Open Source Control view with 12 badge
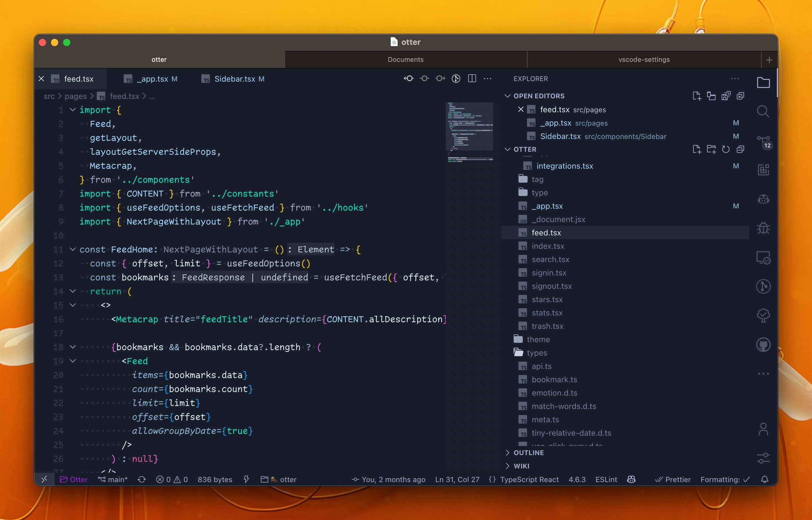The image size is (812, 520). click(764, 142)
